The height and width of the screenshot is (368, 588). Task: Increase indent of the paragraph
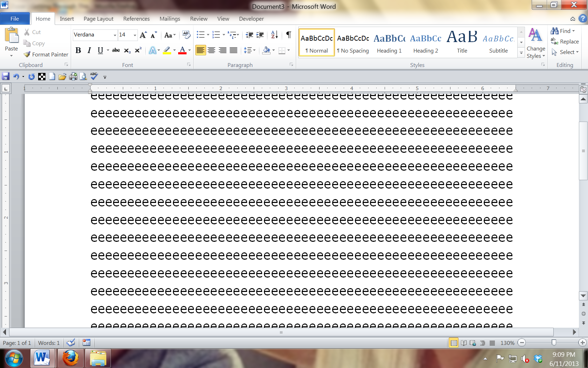(x=260, y=35)
